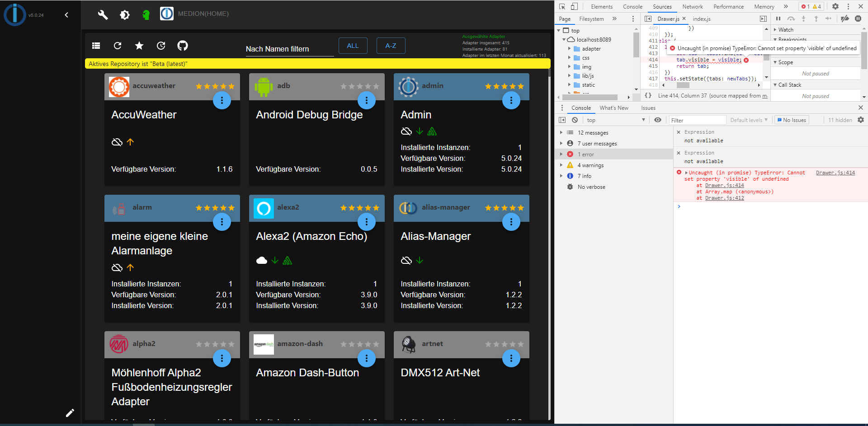Switch adapters to list view

pos(96,46)
